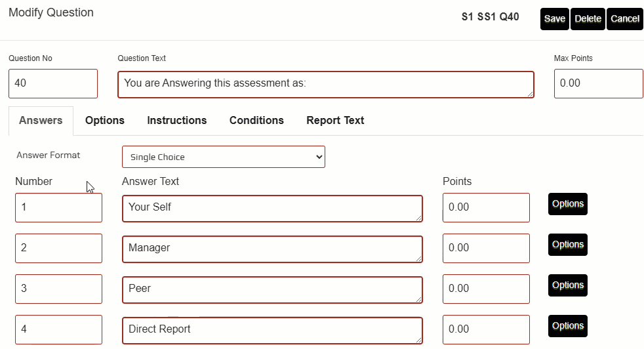Click the Number field containing 4
Image resolution: width=644 pixels, height=349 pixels.
point(58,330)
